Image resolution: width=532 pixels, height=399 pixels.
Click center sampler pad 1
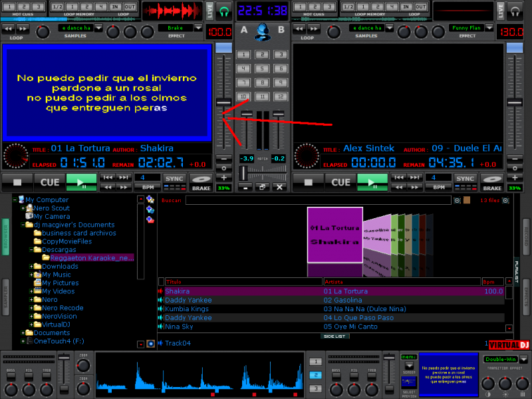point(243,55)
